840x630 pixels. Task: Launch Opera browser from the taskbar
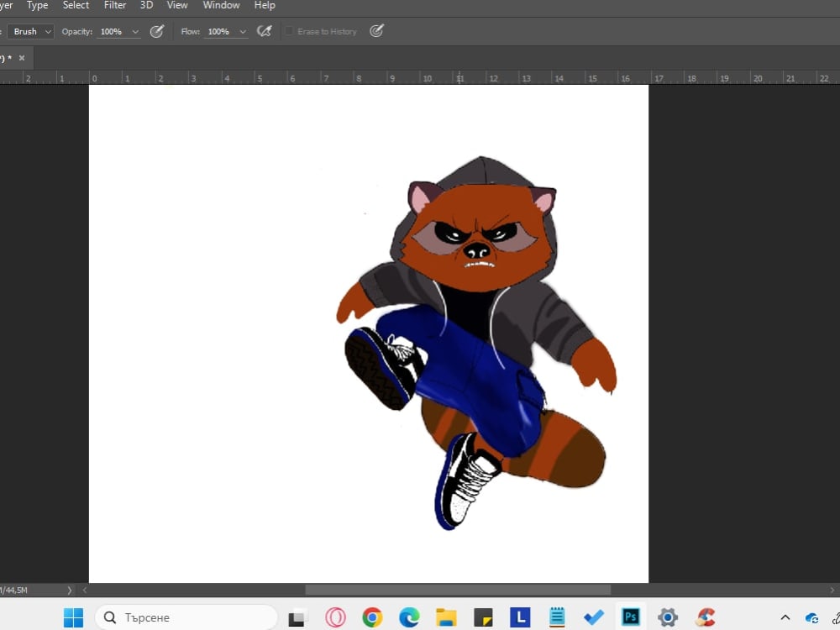[335, 617]
